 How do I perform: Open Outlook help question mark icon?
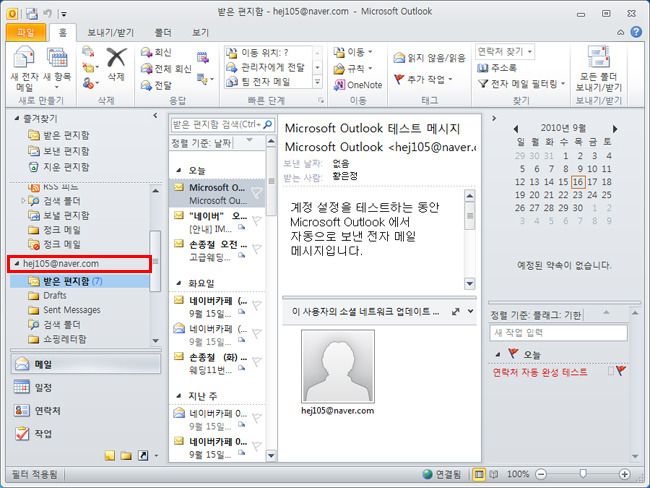coord(636,32)
